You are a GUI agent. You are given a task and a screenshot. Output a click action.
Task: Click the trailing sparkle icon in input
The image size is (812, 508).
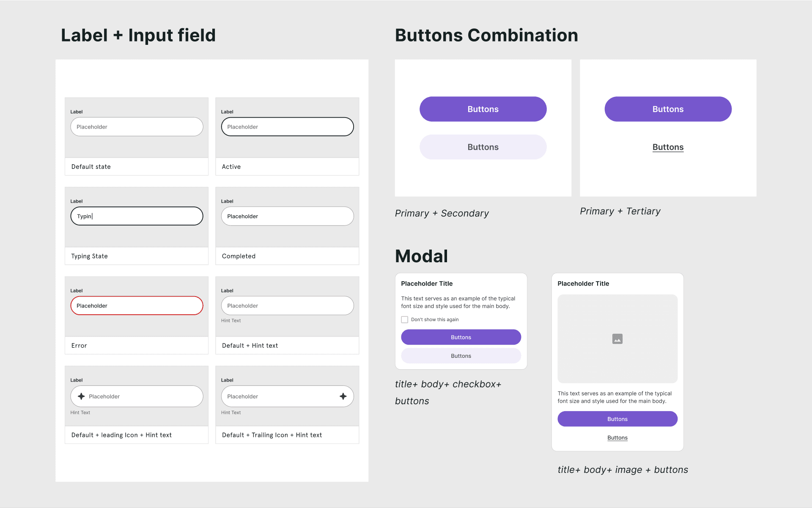coord(343,396)
